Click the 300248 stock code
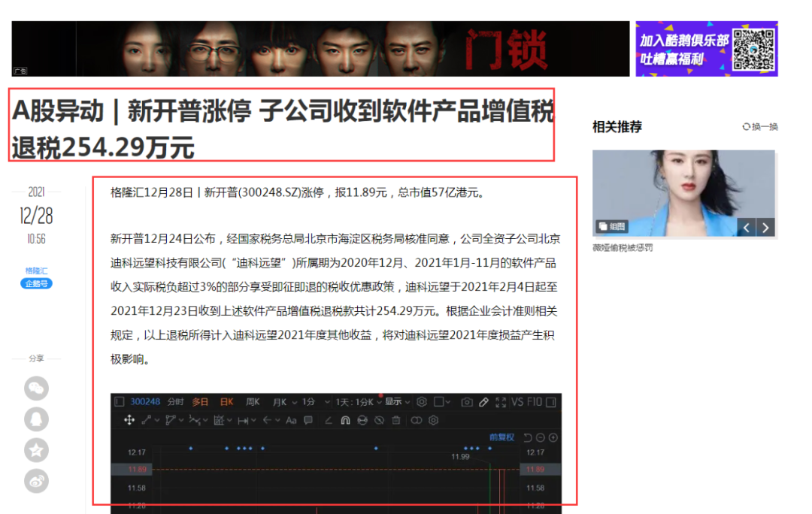The image size is (812, 514). 145,402
